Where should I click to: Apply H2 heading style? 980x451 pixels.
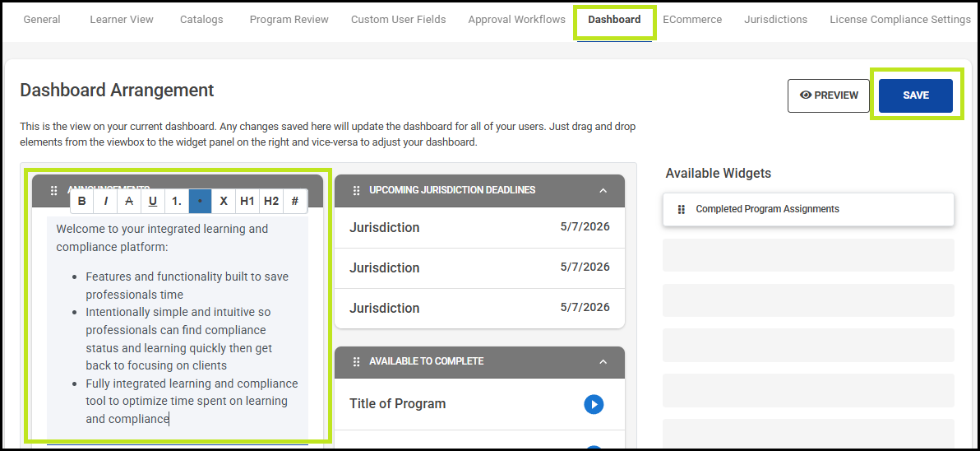pyautogui.click(x=271, y=201)
